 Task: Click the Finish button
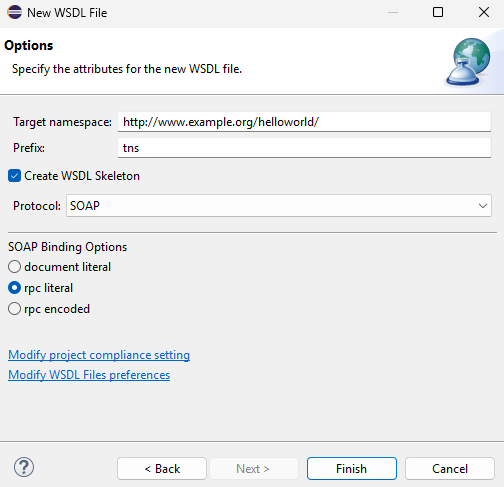[352, 469]
